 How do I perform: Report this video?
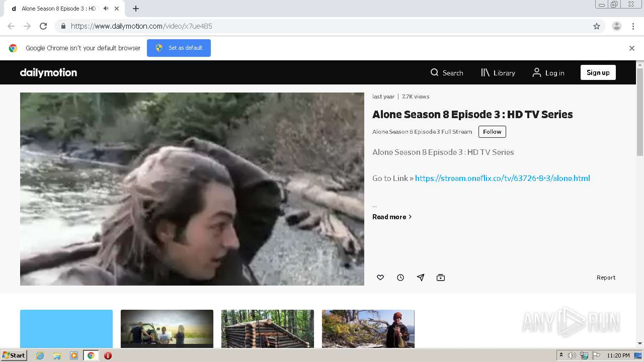pyautogui.click(x=606, y=278)
